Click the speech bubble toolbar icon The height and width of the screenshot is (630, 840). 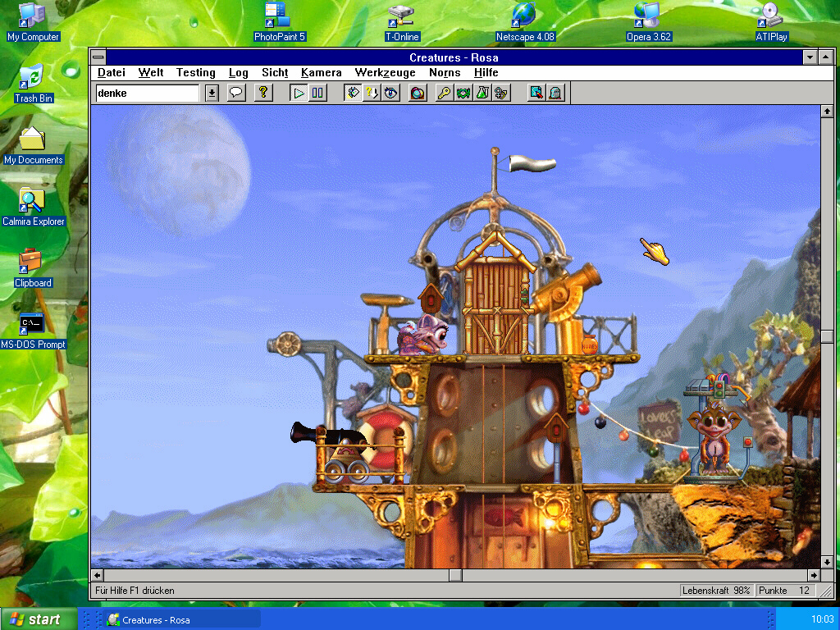click(x=236, y=93)
